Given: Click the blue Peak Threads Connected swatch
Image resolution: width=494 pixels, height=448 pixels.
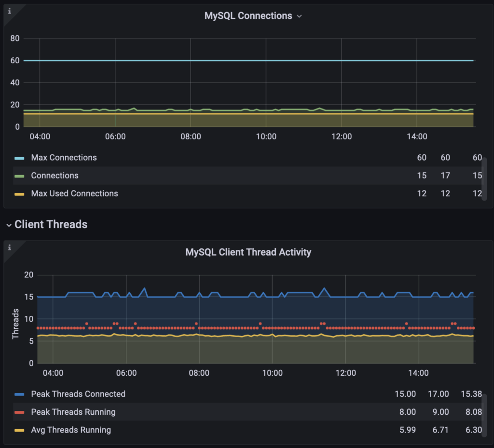Looking at the screenshot, I should [x=19, y=394].
